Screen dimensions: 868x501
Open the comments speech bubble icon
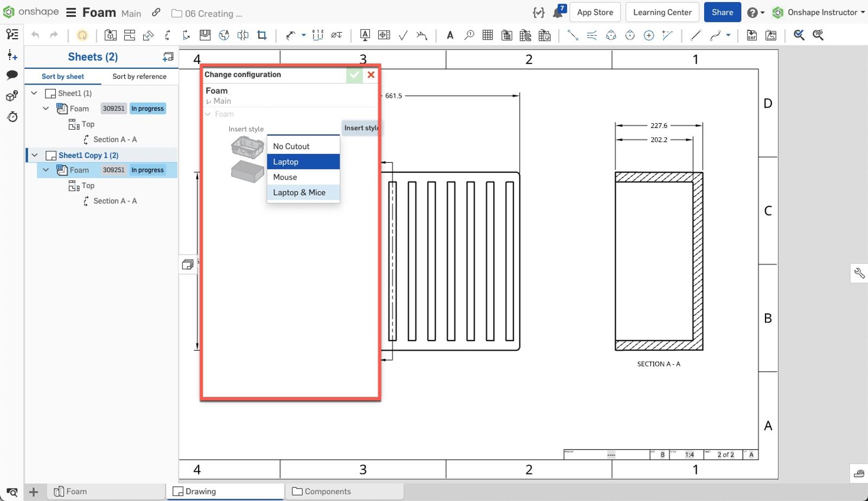click(x=12, y=75)
